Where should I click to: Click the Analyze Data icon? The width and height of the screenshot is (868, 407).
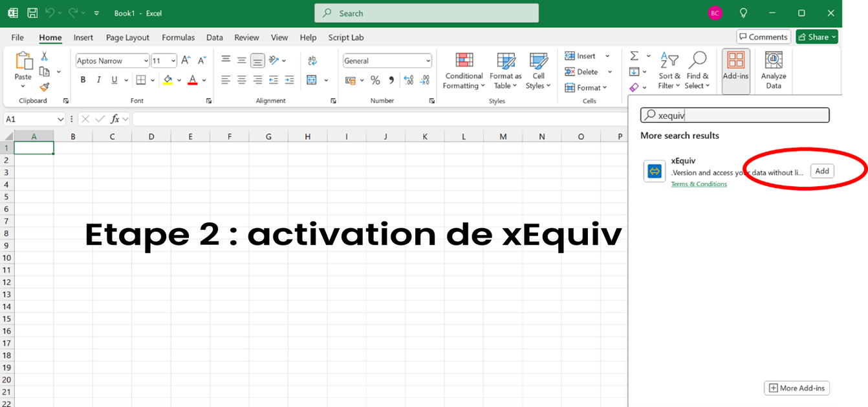tap(773, 61)
